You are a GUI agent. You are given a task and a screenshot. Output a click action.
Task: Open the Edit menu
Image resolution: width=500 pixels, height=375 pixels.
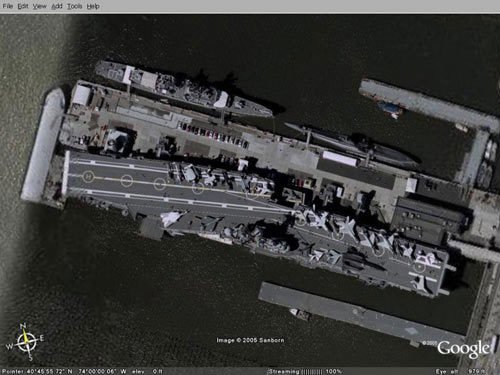coord(23,6)
